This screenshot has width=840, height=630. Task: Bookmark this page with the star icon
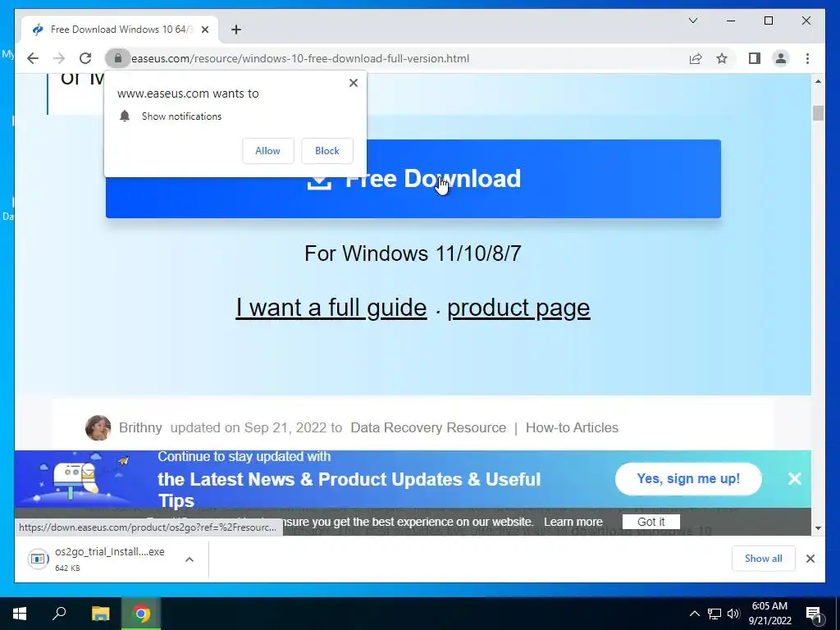pos(722,58)
